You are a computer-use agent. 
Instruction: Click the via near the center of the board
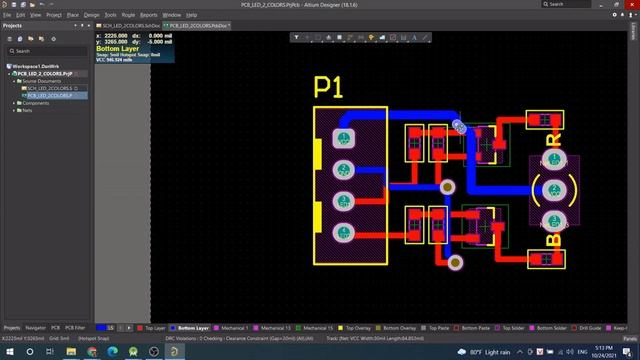coord(447,187)
